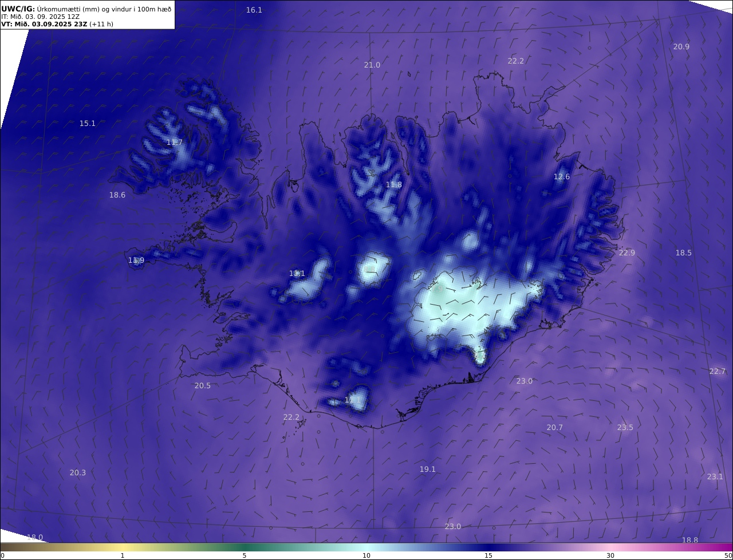Click the 11.9 value label
Screen dimensions: 733x560
pyautogui.click(x=136, y=261)
